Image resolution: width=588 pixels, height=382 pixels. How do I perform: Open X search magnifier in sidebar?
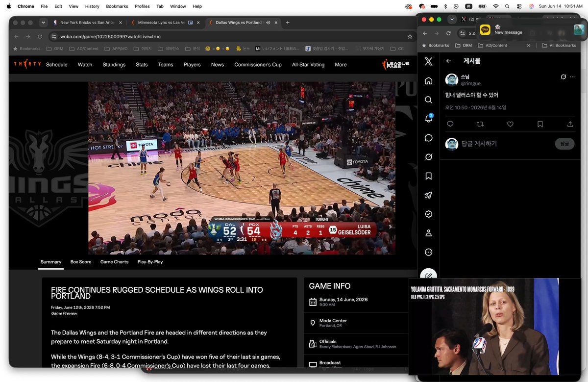[428, 100]
